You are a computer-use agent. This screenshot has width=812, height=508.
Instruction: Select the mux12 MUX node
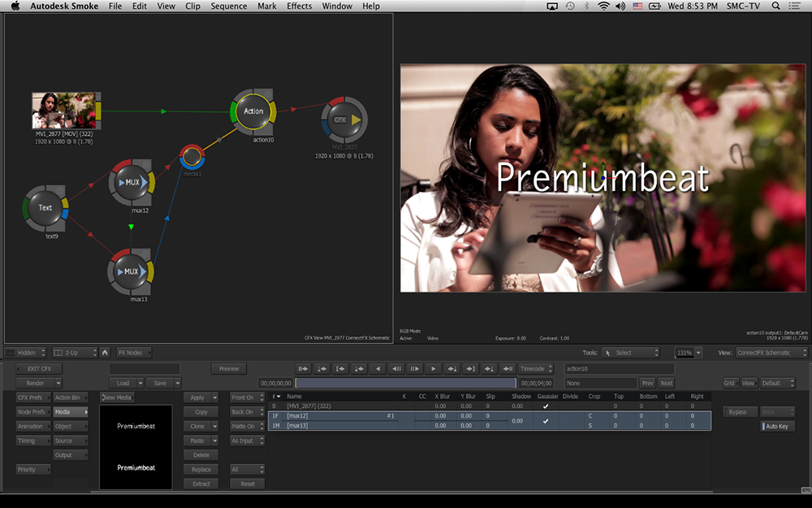point(132,182)
